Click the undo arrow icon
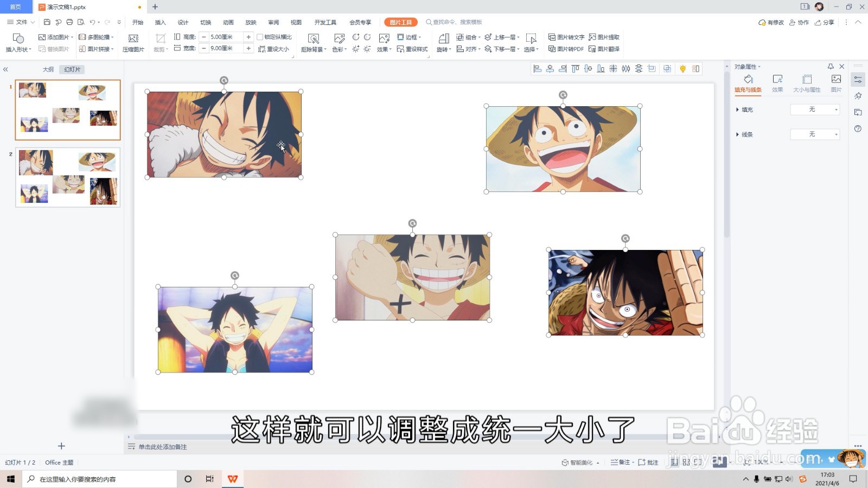This screenshot has width=868, height=488. tap(92, 22)
